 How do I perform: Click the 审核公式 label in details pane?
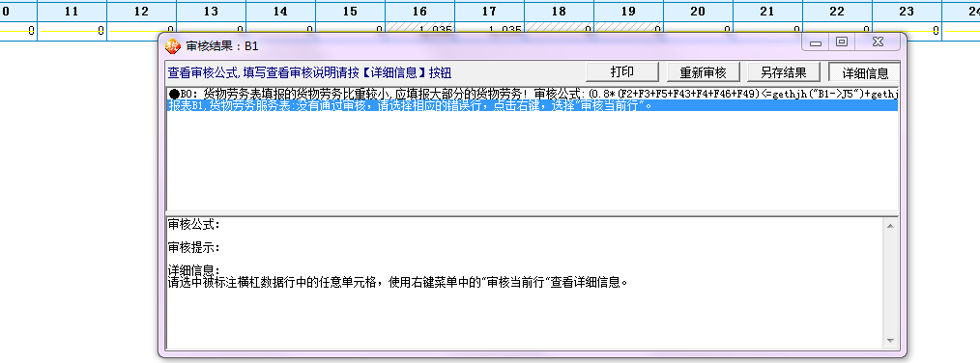click(x=193, y=224)
